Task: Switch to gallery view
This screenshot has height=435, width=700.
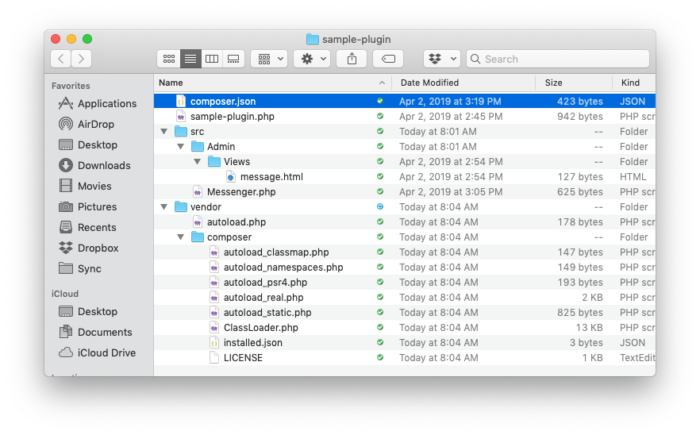Action: tap(233, 59)
